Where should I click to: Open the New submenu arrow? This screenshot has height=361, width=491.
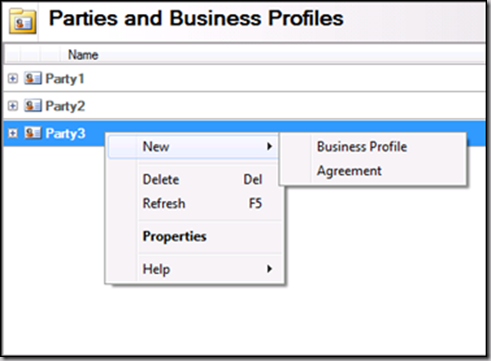269,146
